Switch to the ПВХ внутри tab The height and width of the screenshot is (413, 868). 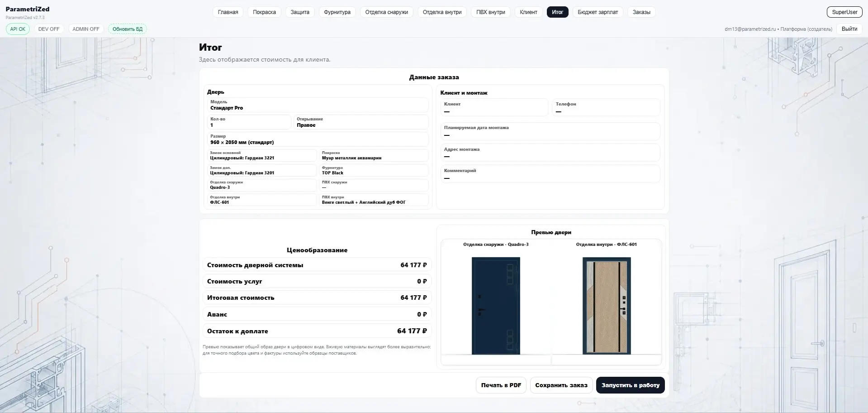pos(490,12)
